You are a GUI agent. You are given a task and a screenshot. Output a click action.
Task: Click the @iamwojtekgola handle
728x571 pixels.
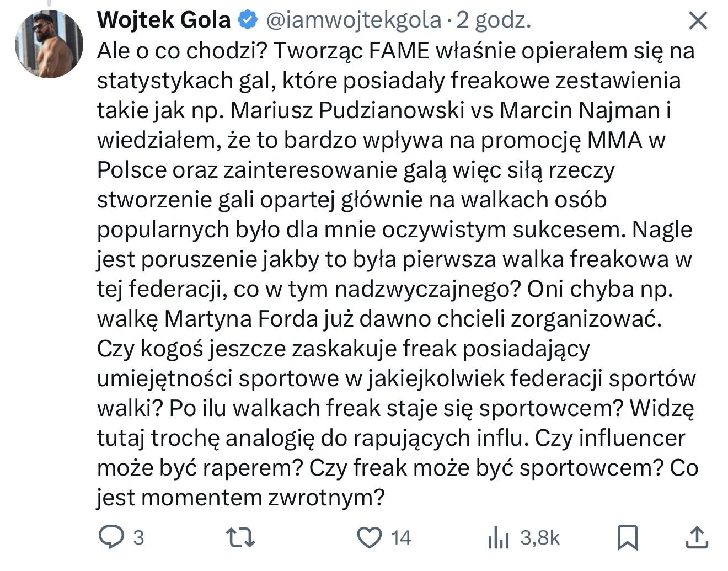(354, 20)
